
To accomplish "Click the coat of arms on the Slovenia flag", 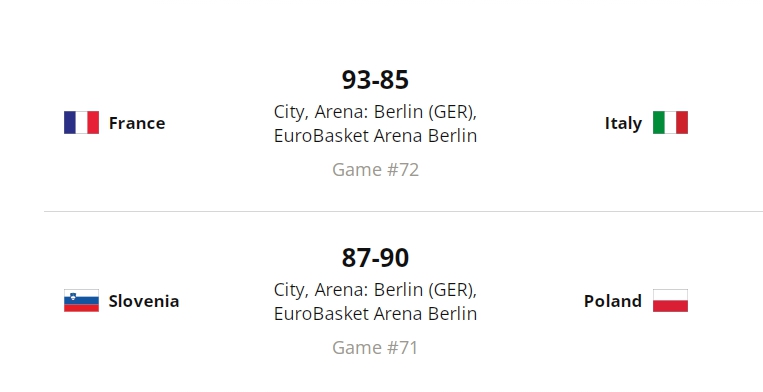I will pos(73,296).
